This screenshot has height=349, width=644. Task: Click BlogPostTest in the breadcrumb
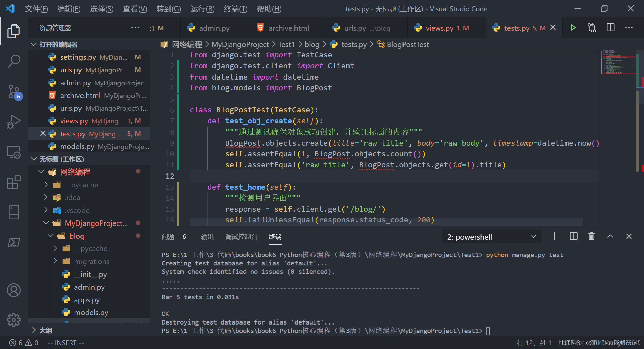coord(408,44)
